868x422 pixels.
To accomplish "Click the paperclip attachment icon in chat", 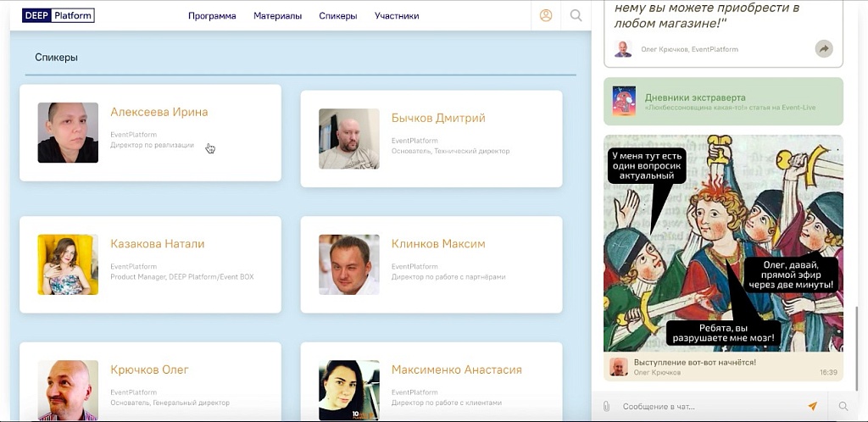I will click(x=607, y=406).
